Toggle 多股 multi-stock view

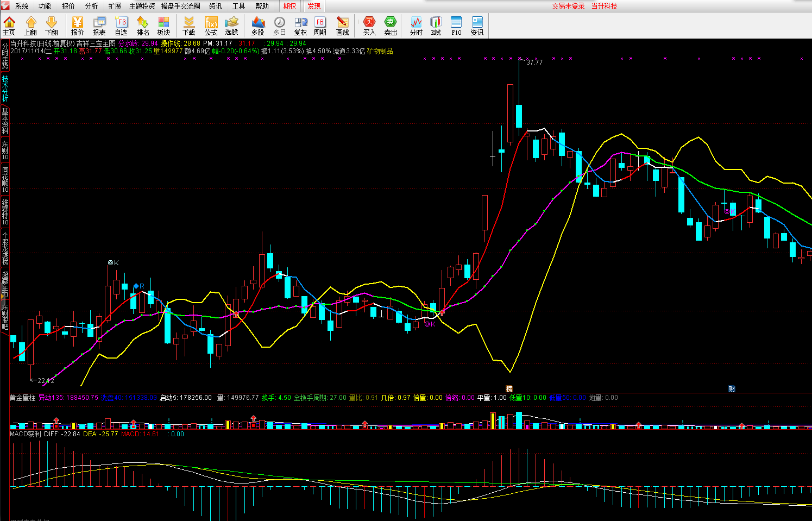(258, 26)
